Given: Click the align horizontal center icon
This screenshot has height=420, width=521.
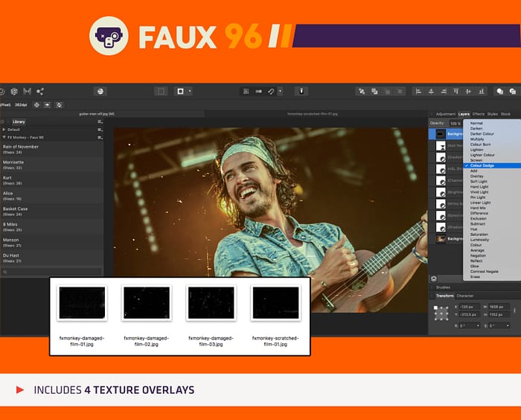Looking at the screenshot, I should (x=431, y=92).
